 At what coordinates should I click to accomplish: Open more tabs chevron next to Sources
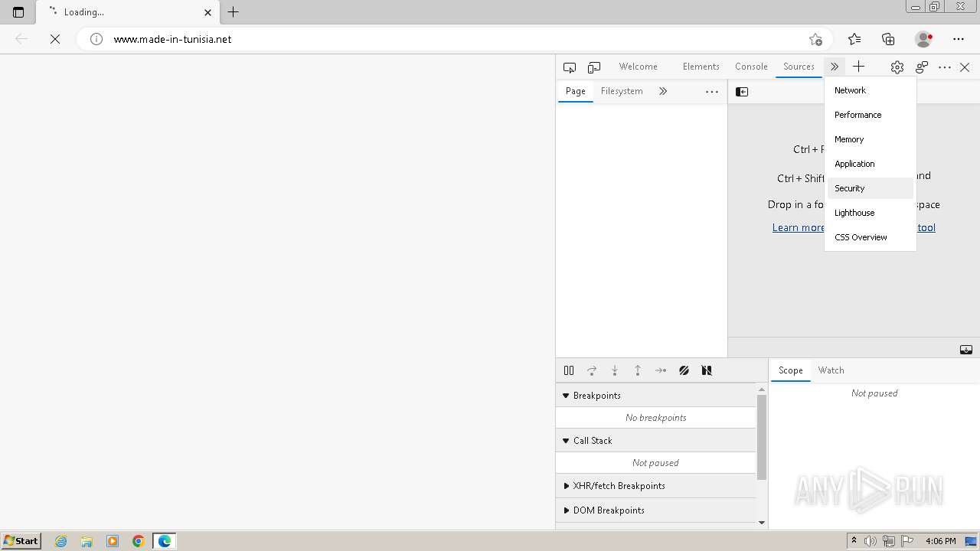point(835,67)
